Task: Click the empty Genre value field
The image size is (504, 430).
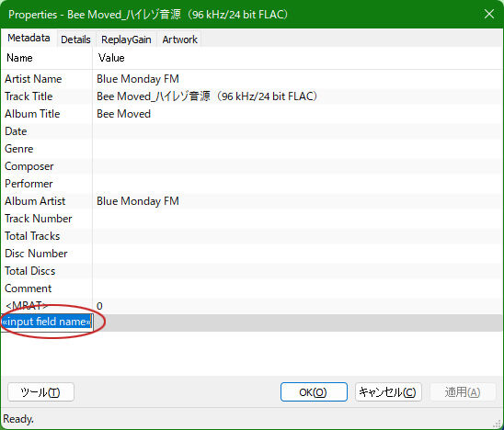Action: (297, 149)
